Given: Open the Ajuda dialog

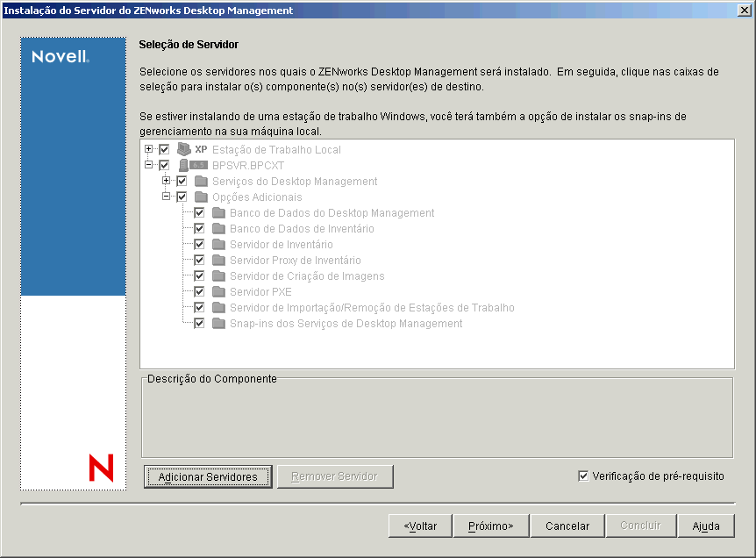Looking at the screenshot, I should pos(706,526).
